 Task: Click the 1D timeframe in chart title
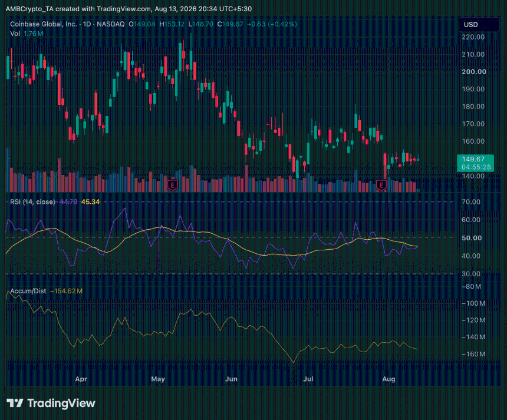point(87,24)
